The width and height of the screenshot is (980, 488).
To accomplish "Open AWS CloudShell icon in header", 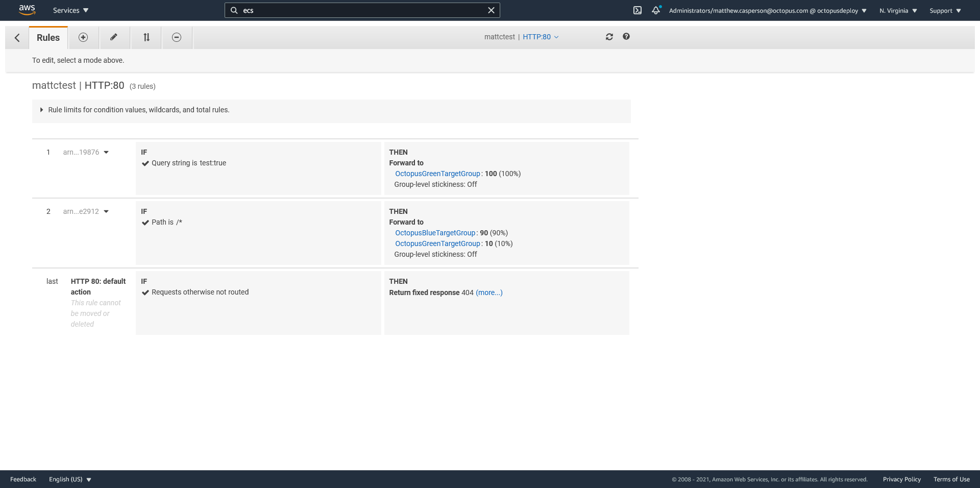I will tap(638, 10).
